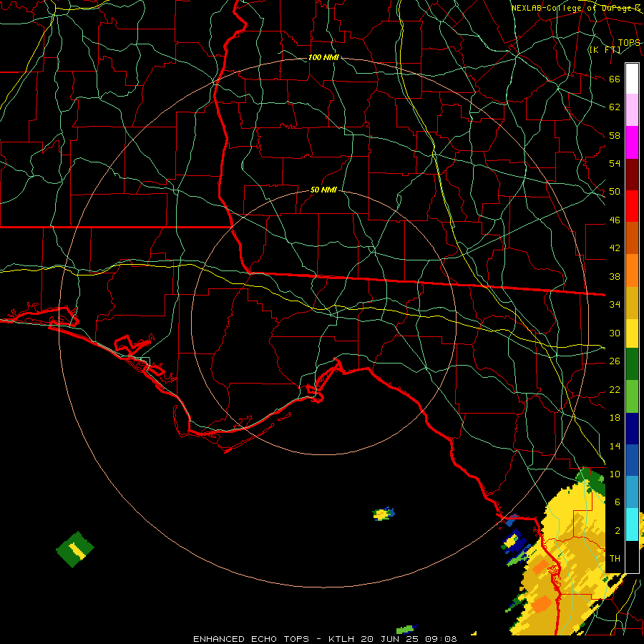Click the gold legend swatch

point(632,302)
